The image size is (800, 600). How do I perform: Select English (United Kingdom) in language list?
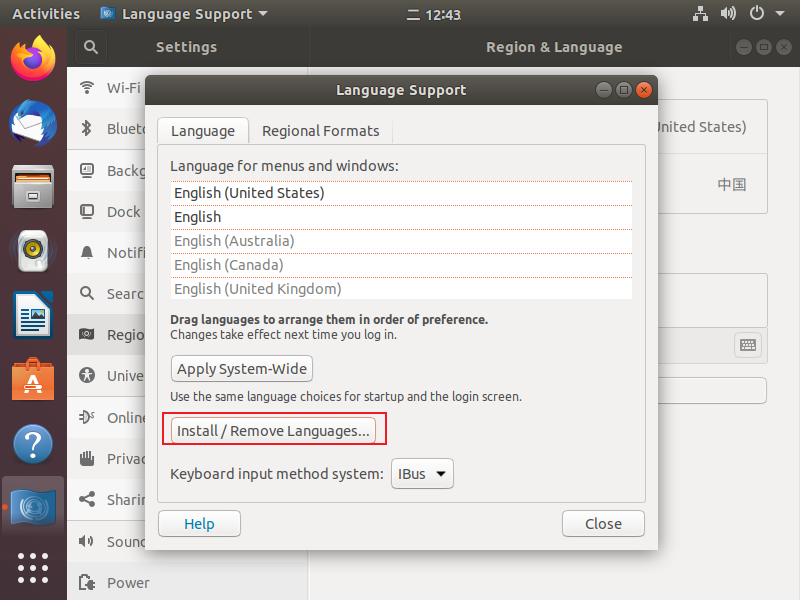[402, 289]
